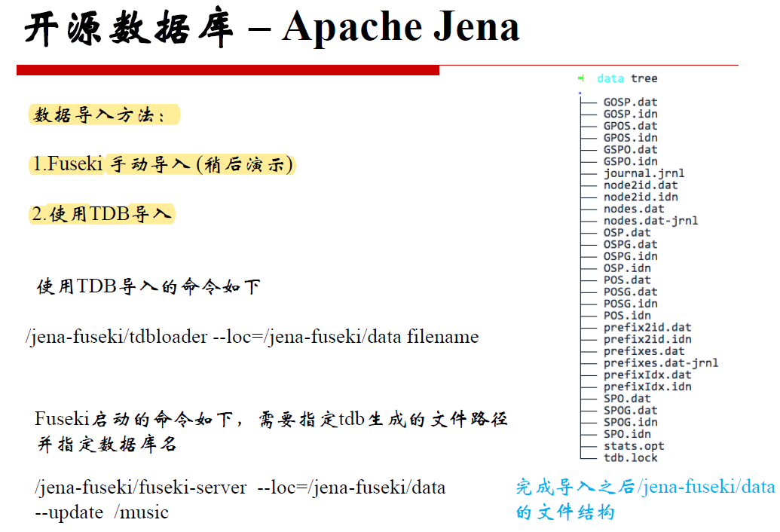Click the "--update /music" text
Image resolution: width=780 pixels, height=532 pixels.
click(x=102, y=512)
